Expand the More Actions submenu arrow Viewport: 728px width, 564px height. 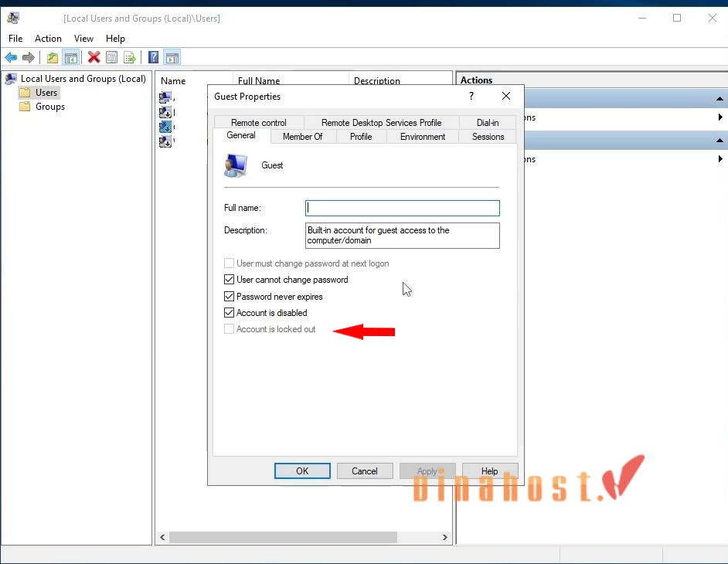[721, 117]
